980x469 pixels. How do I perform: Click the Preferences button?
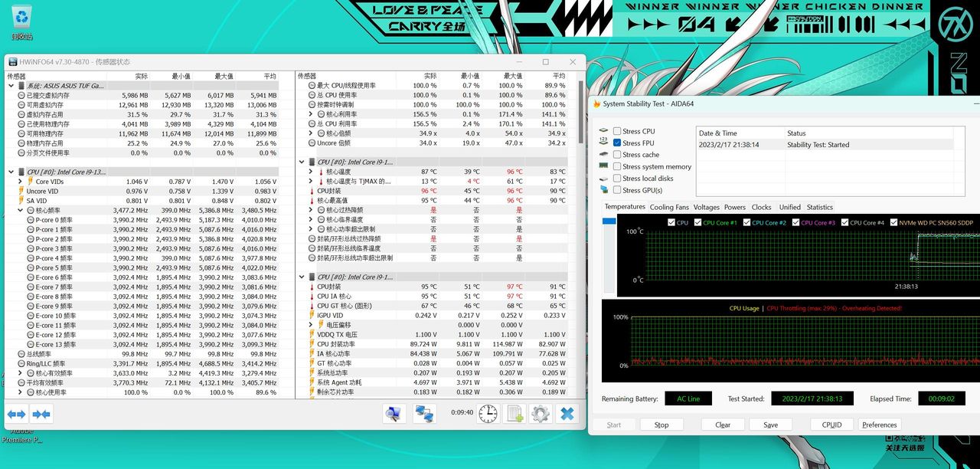(x=879, y=425)
